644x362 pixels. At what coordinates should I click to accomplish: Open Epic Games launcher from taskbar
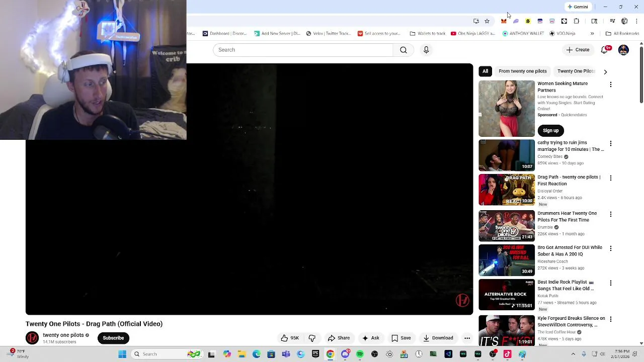[x=315, y=354]
